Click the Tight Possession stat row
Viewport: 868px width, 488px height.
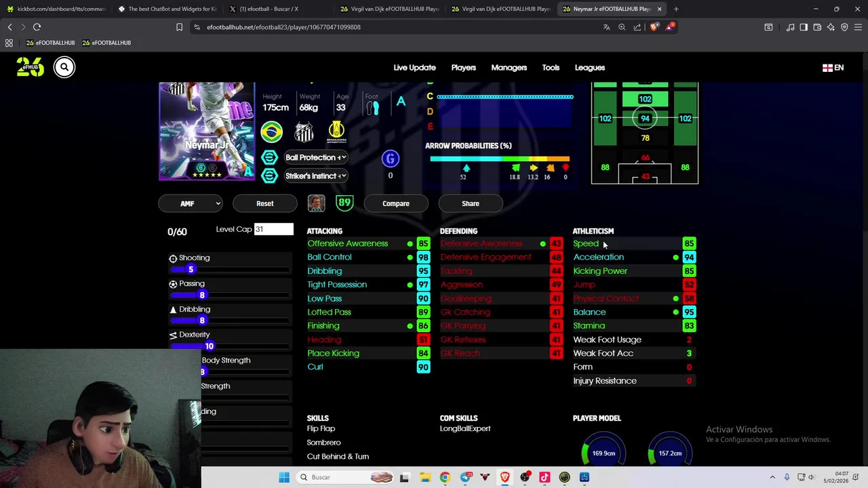coord(368,285)
